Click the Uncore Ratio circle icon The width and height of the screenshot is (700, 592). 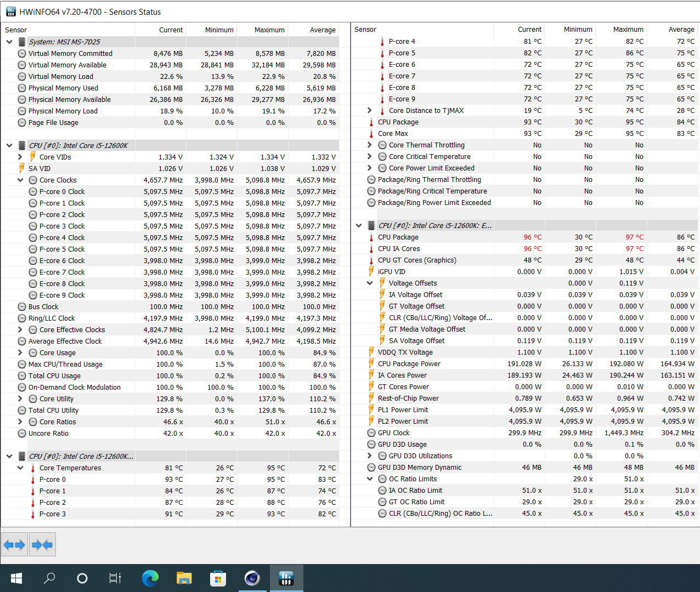coord(22,433)
